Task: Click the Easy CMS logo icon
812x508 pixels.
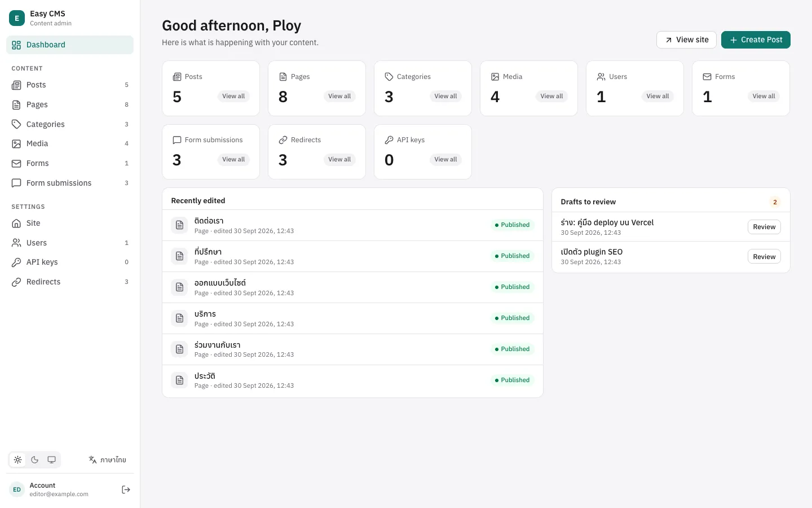Action: (x=17, y=18)
